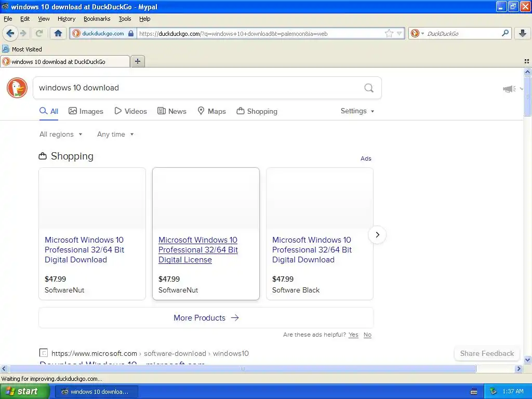Click the vertical scrollbar up arrow
This screenshot has height=399, width=532.
[x=527, y=72]
